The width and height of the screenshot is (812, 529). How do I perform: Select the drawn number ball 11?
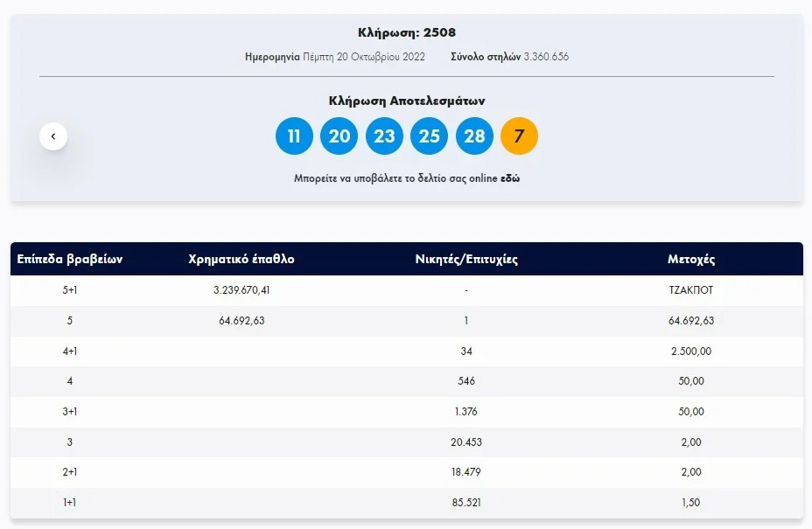pyautogui.click(x=294, y=136)
